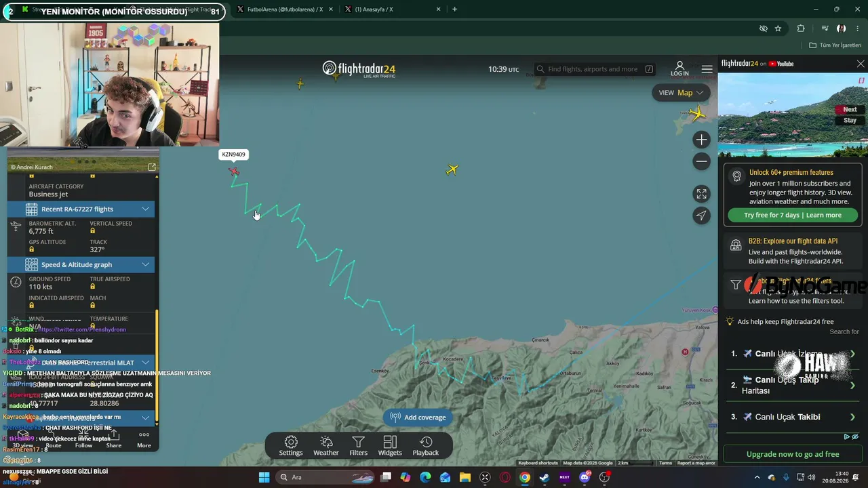This screenshot has height=488, width=868.
Task: Open 3D view in flight panel
Action: click(22, 439)
